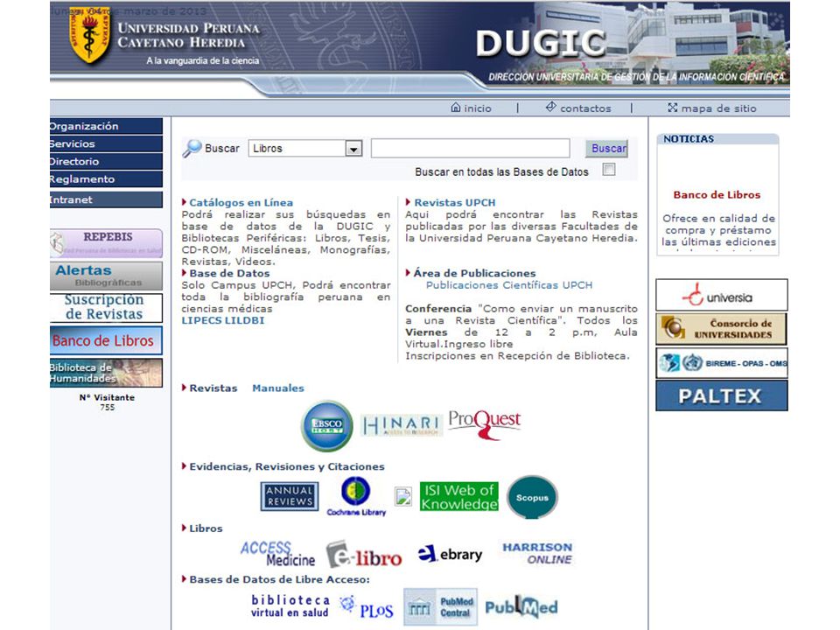Click the EBSCO Host logo
Screen dimensions: 840x630
[x=326, y=426]
